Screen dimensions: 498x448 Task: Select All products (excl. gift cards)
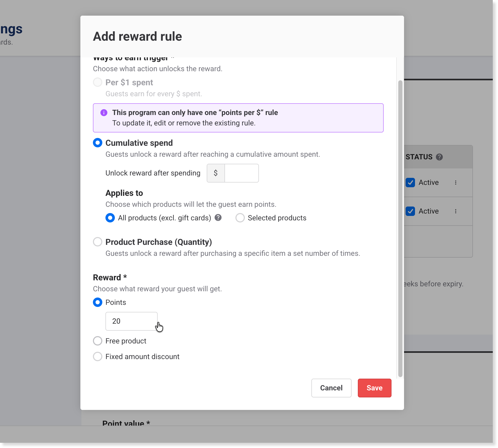pos(110,218)
